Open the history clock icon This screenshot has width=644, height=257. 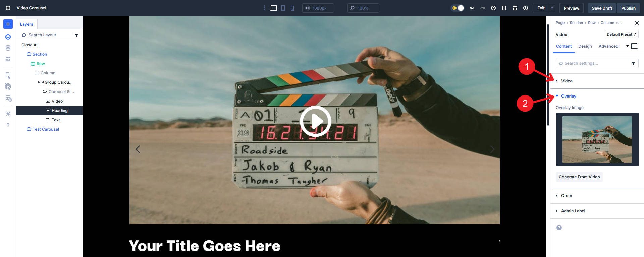tap(493, 8)
